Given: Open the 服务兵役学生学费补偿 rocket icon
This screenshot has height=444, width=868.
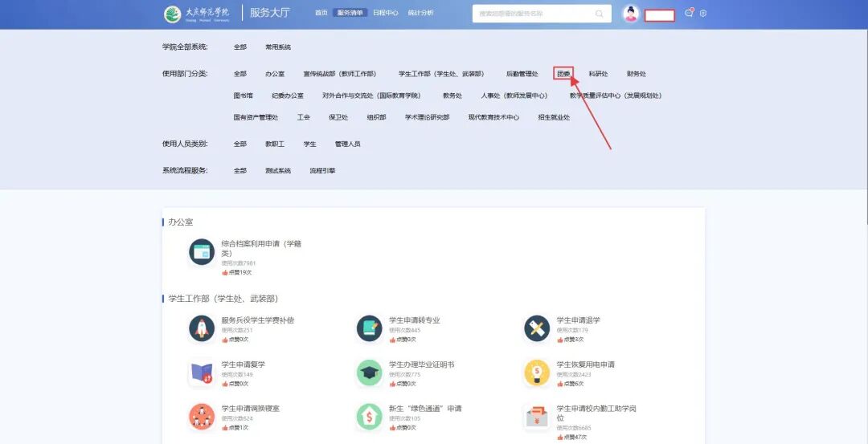Looking at the screenshot, I should [x=202, y=328].
